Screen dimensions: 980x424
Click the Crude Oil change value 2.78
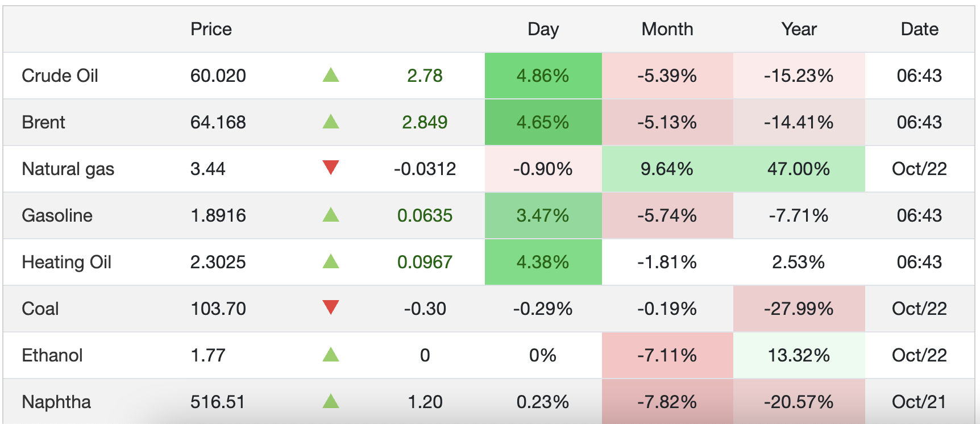(425, 76)
